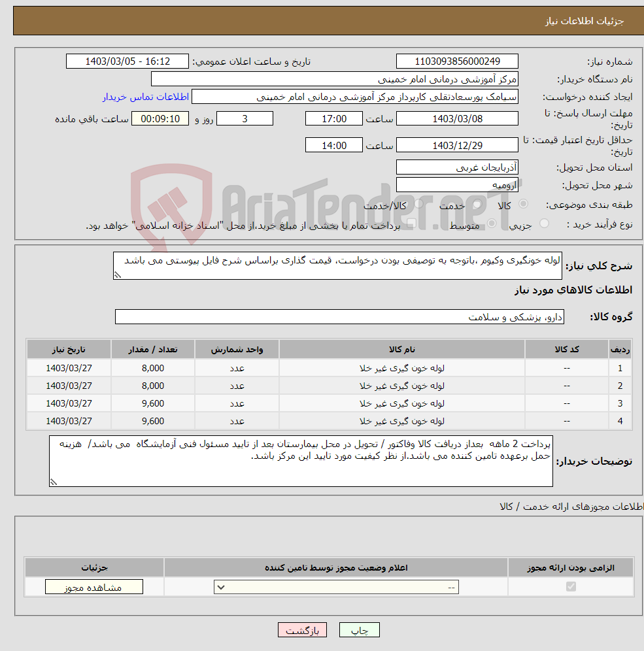The image size is (644, 651).
Task: Click the countdown timer 00:09:10
Action: click(x=160, y=119)
